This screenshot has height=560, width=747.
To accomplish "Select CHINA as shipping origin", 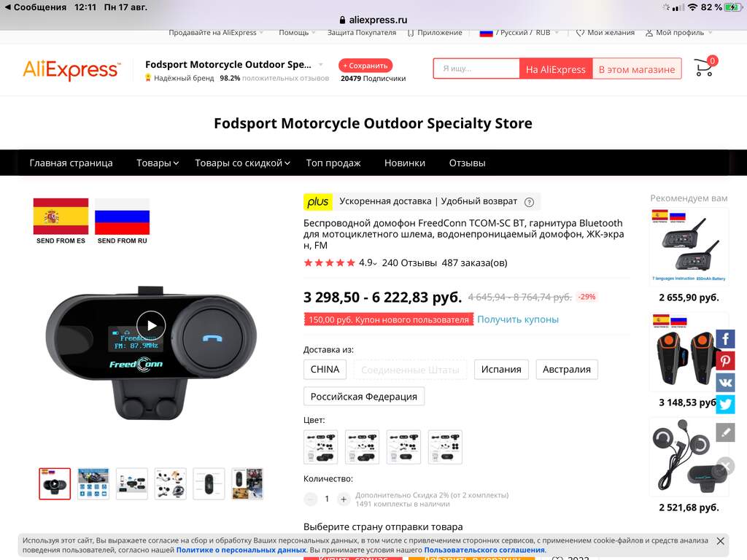I will 325,370.
